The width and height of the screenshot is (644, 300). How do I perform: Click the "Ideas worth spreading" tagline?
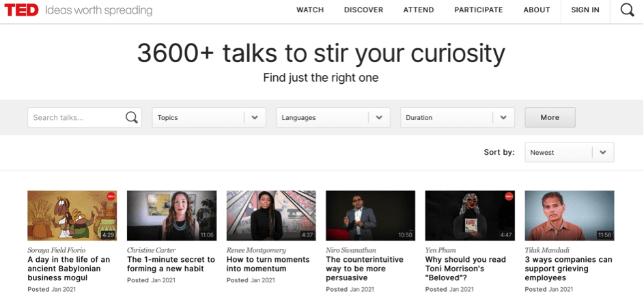[98, 11]
